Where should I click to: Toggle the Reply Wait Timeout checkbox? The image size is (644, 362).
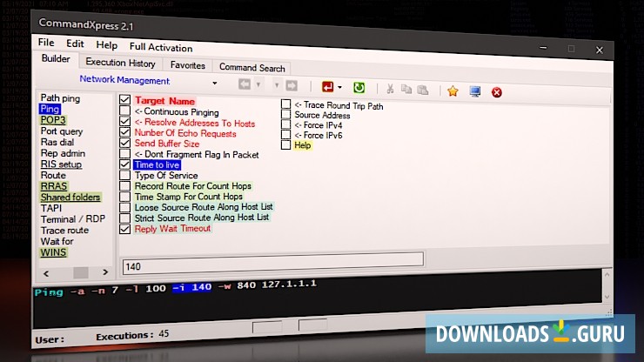pos(124,229)
